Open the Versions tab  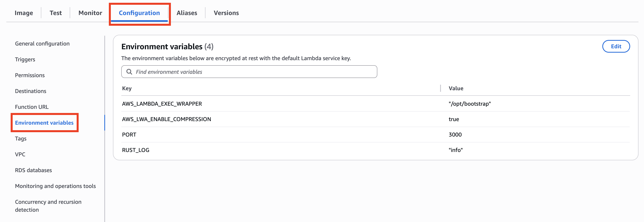point(226,13)
